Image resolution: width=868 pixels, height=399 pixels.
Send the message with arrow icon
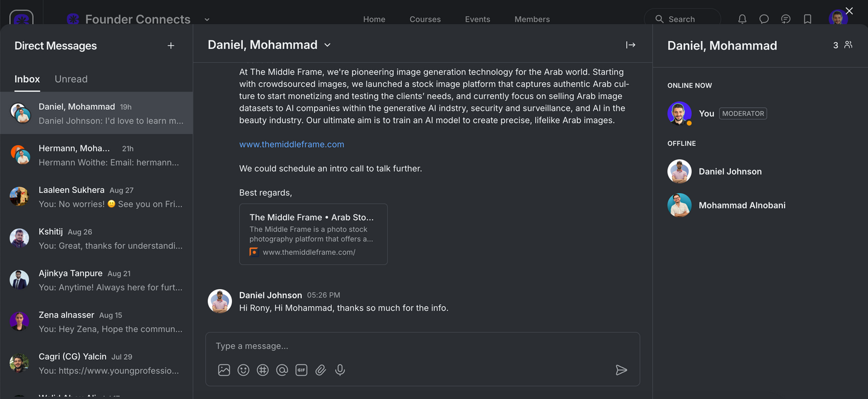point(621,370)
